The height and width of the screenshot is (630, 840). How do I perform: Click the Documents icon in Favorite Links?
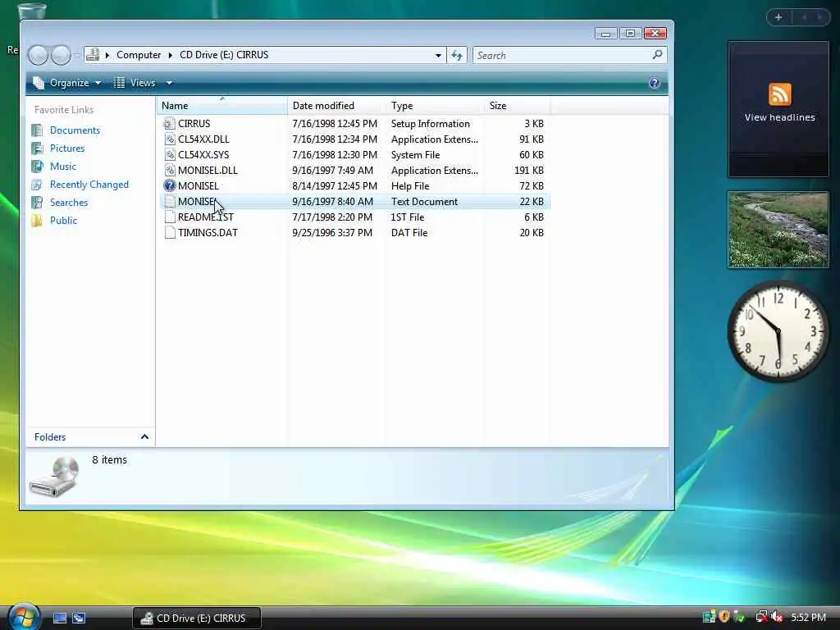coord(37,130)
